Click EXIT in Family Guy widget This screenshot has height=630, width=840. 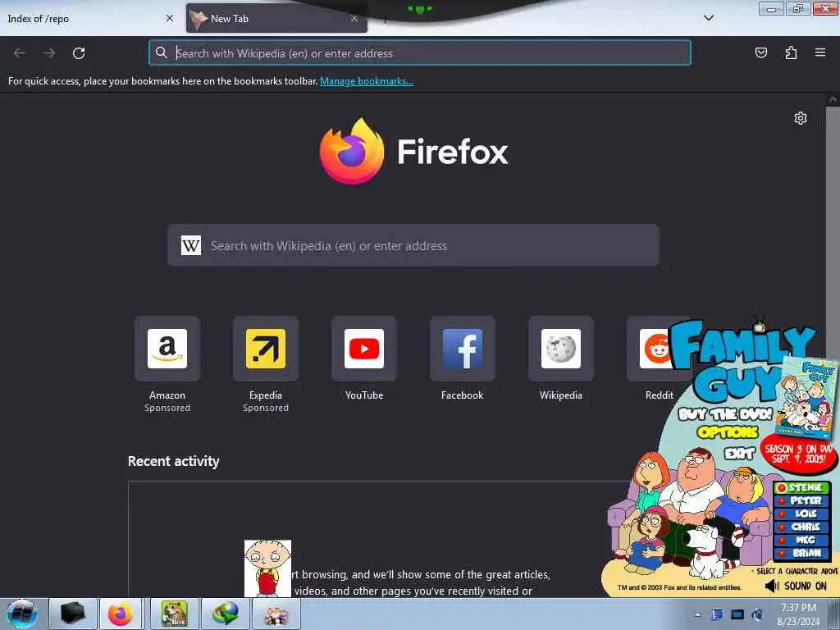pos(739,453)
